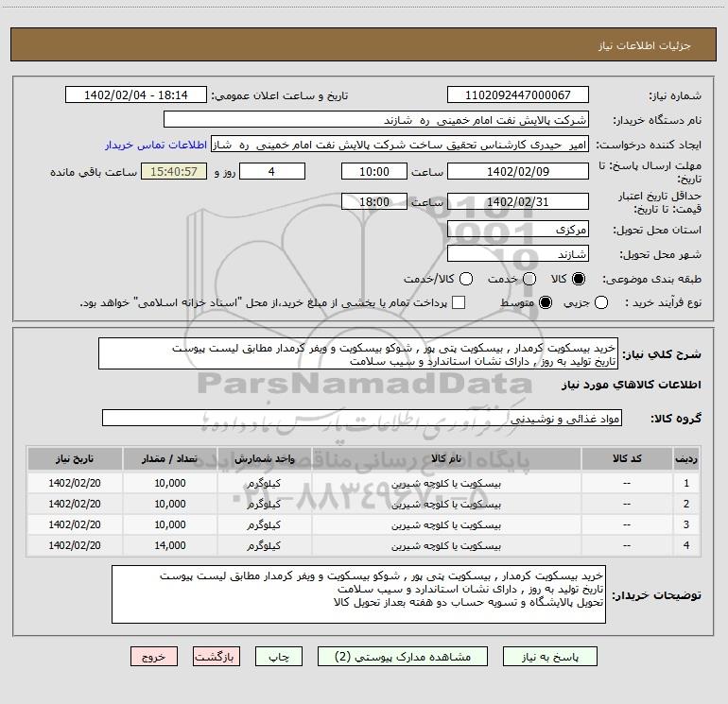
Task: Select the کالا radio button
Action: [579, 279]
